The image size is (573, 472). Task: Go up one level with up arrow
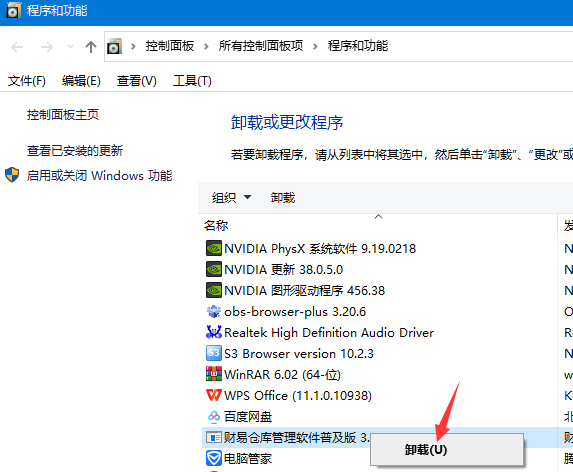click(91, 47)
